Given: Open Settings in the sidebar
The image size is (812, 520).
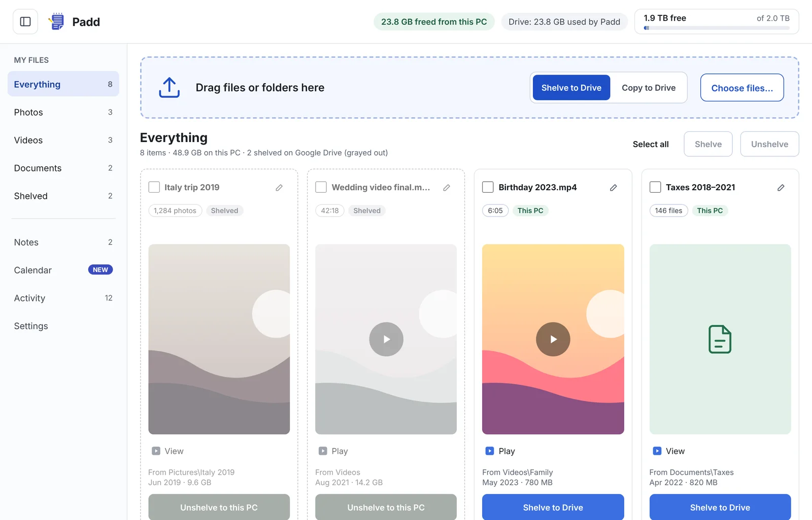Looking at the screenshot, I should 63,326.
